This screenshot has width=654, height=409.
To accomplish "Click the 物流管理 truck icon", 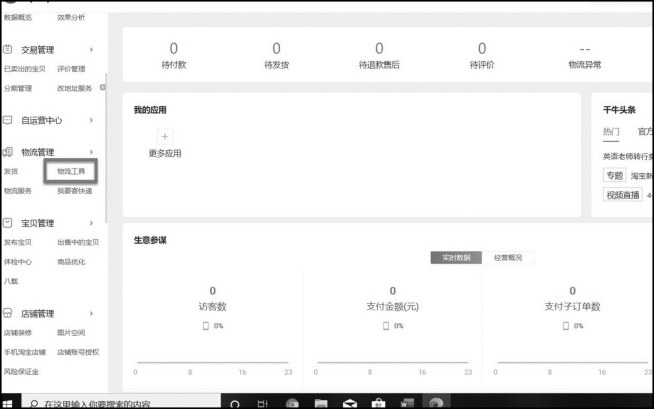I will [8, 152].
